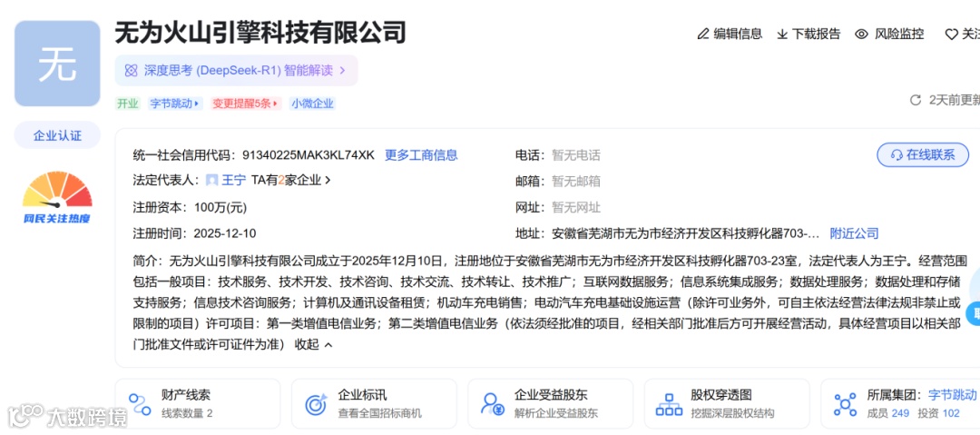This screenshot has height=435, width=980.
Task: Click the 网民关注热度 gauge
Action: 57,198
